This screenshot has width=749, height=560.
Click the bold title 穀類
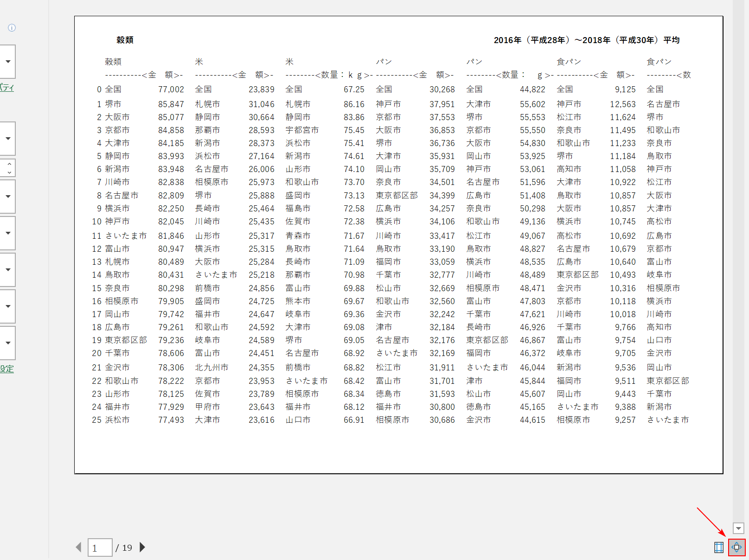click(x=125, y=40)
